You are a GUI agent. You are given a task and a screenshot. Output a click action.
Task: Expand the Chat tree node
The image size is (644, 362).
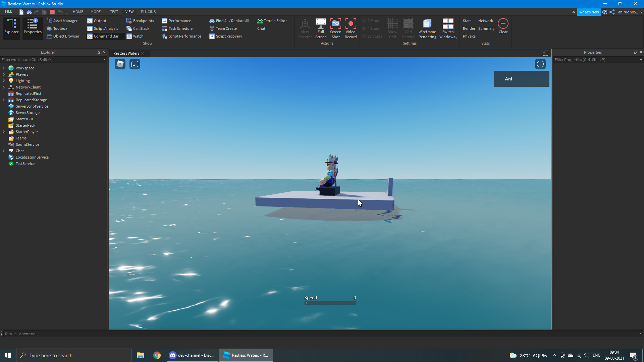coord(4,151)
